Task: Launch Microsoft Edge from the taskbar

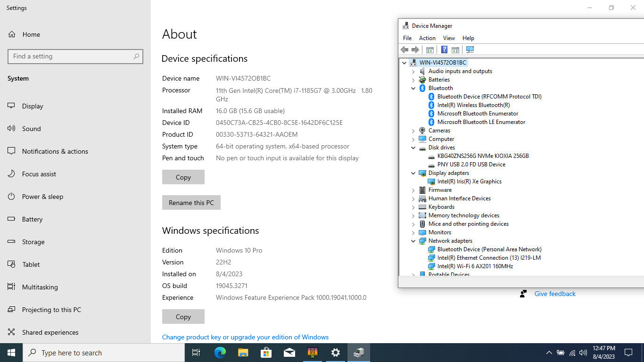Action: point(220,353)
